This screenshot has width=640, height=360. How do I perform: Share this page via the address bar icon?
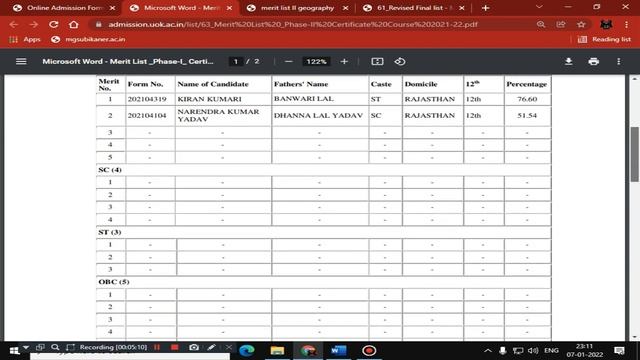point(561,24)
